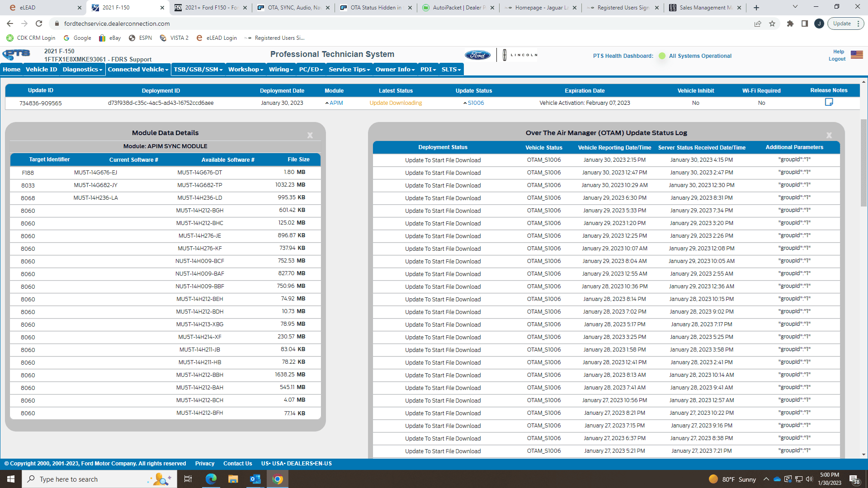This screenshot has height=488, width=868.
Task: Share the page via the address bar icon
Action: (x=758, y=23)
